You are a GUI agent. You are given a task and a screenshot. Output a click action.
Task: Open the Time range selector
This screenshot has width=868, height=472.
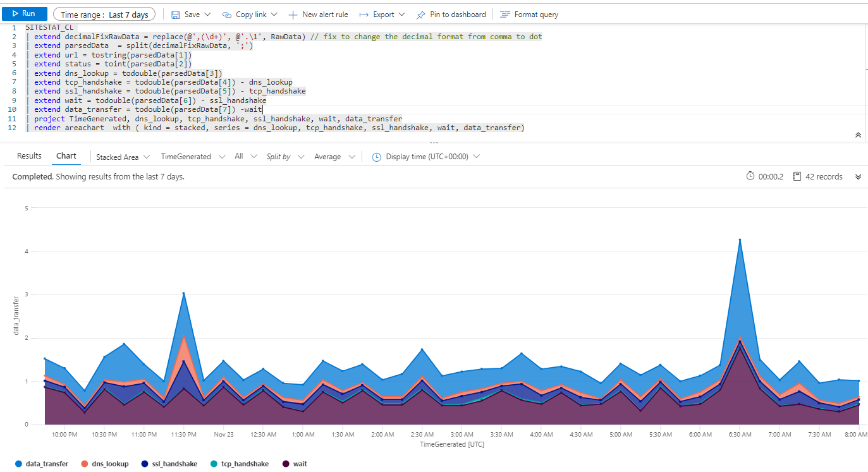(104, 15)
